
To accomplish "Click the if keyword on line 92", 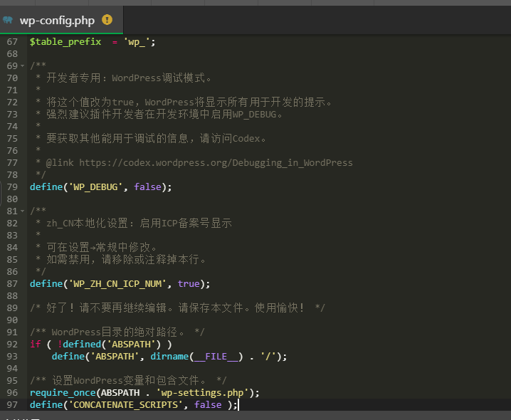I will coord(35,345).
